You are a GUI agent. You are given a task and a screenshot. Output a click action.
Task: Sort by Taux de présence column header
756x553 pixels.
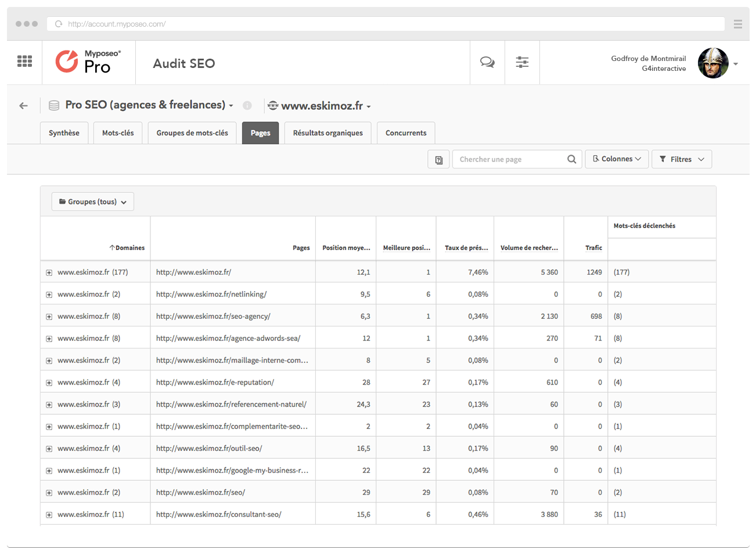tap(466, 248)
